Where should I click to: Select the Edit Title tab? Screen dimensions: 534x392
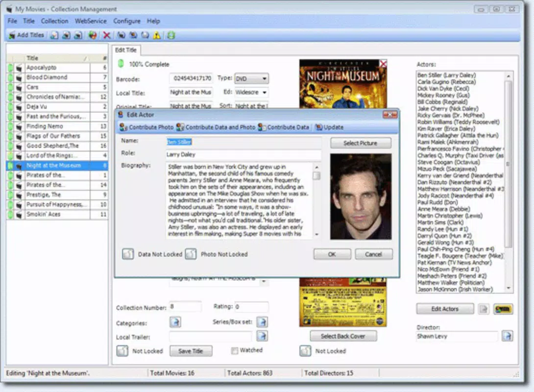click(126, 50)
